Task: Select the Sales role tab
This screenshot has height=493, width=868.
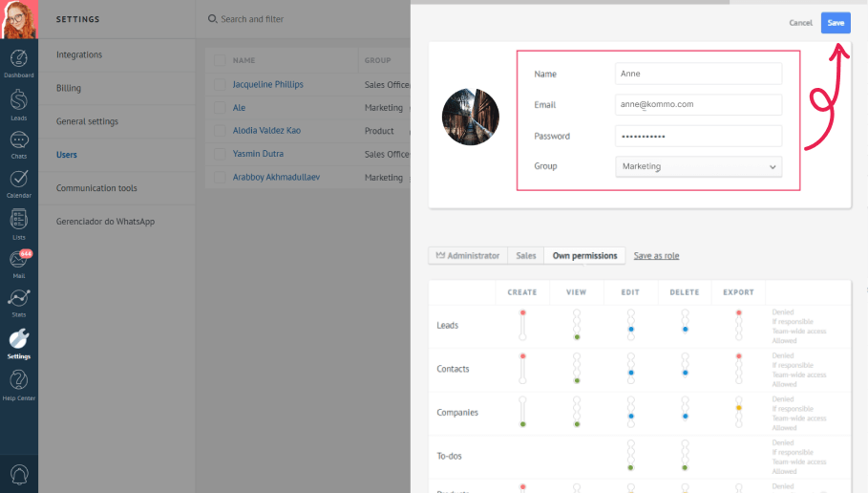Action: (x=526, y=255)
